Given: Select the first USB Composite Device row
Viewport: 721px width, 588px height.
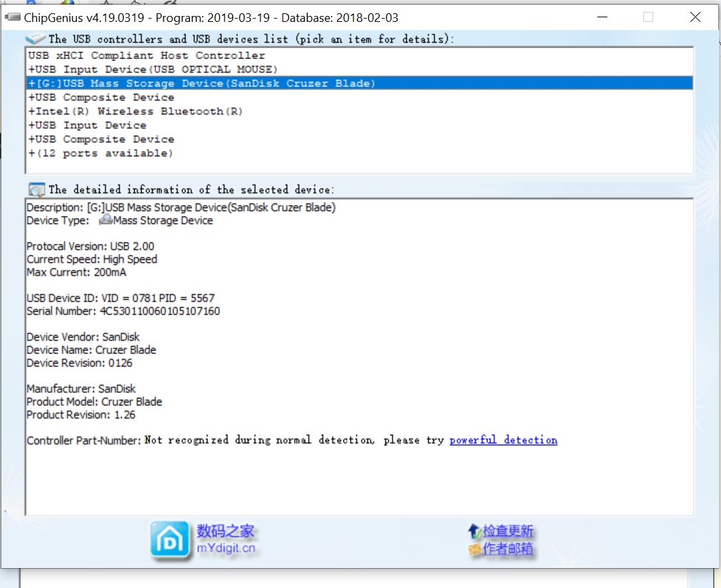Looking at the screenshot, I should coord(359,98).
